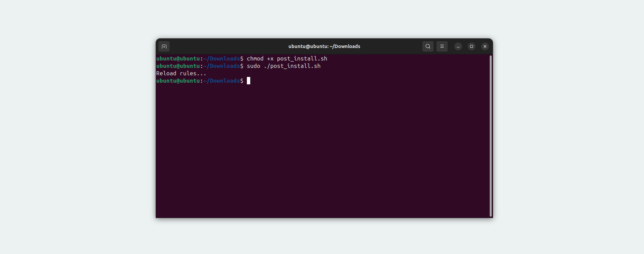Viewport: 644px width, 254px height.
Task: Click the block cursor at the prompt
Action: click(x=249, y=81)
